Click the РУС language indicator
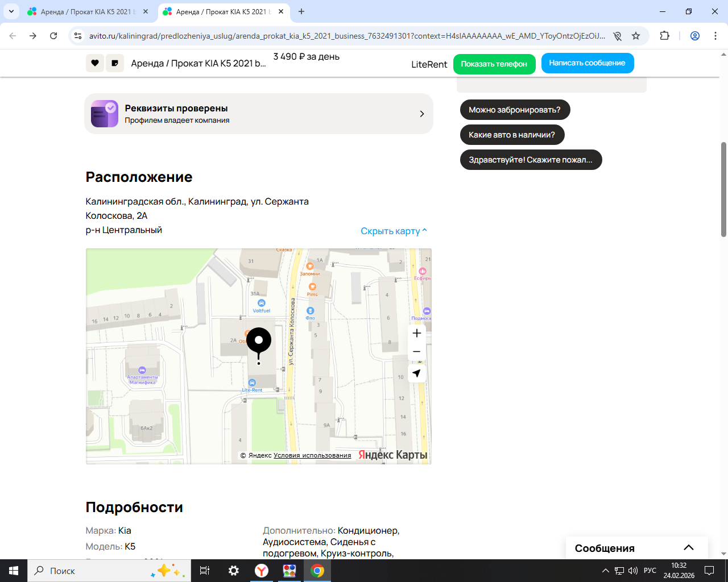 (650, 571)
